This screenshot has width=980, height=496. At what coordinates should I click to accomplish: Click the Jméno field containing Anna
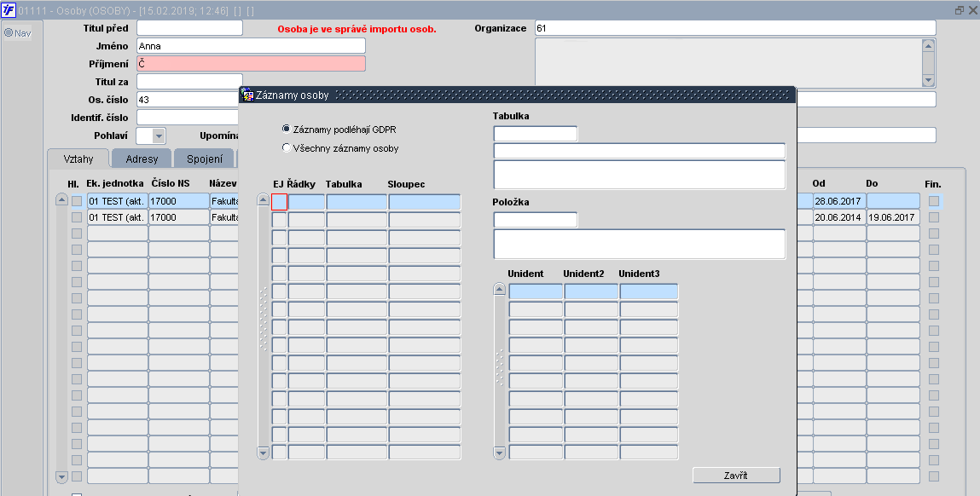251,46
